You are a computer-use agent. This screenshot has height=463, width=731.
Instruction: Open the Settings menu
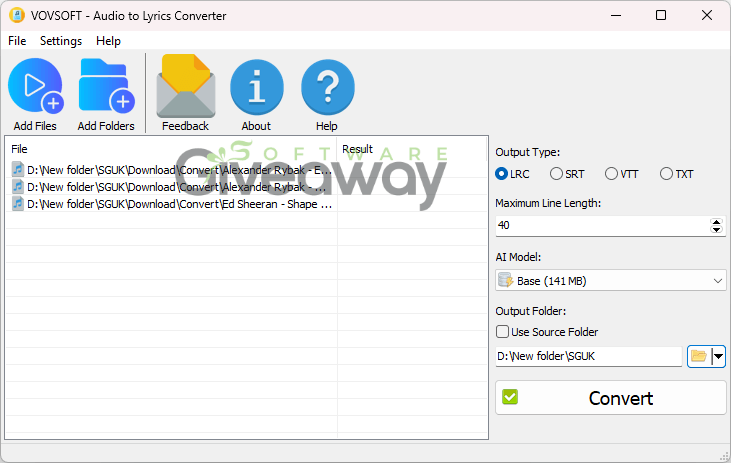click(61, 41)
